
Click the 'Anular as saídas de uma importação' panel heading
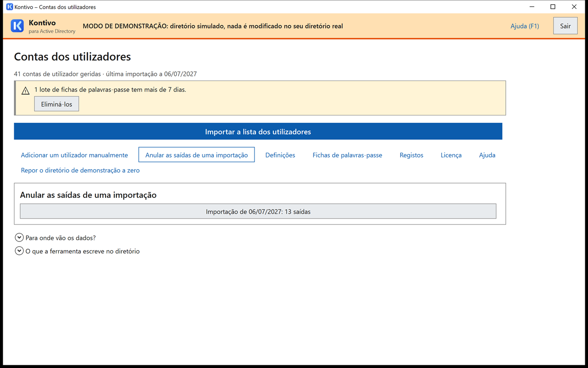88,195
